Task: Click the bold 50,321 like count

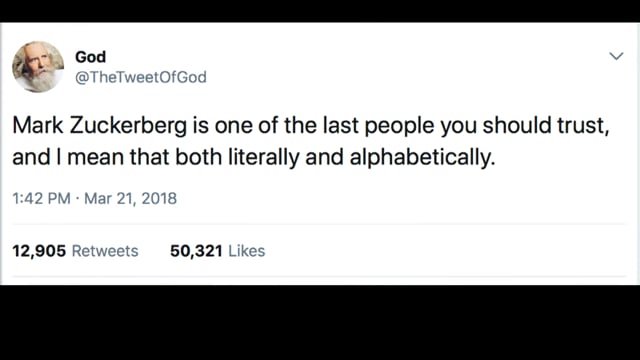Action: click(196, 251)
